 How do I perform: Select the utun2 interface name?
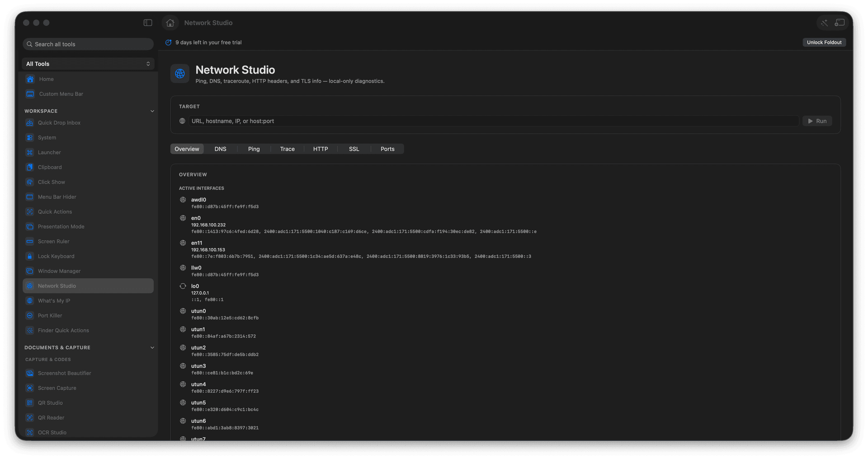pos(198,348)
